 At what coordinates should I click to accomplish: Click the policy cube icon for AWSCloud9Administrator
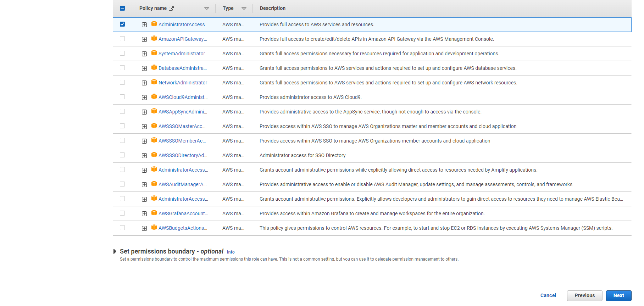154,97
